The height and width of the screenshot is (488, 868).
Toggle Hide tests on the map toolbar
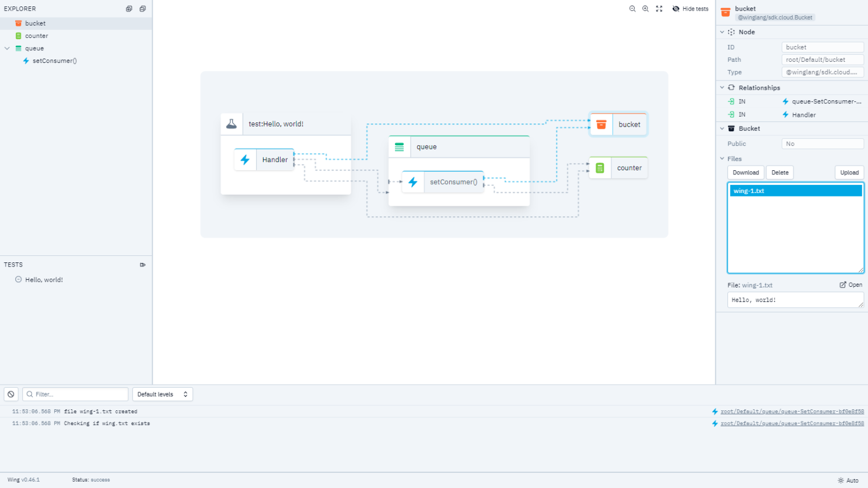click(690, 9)
